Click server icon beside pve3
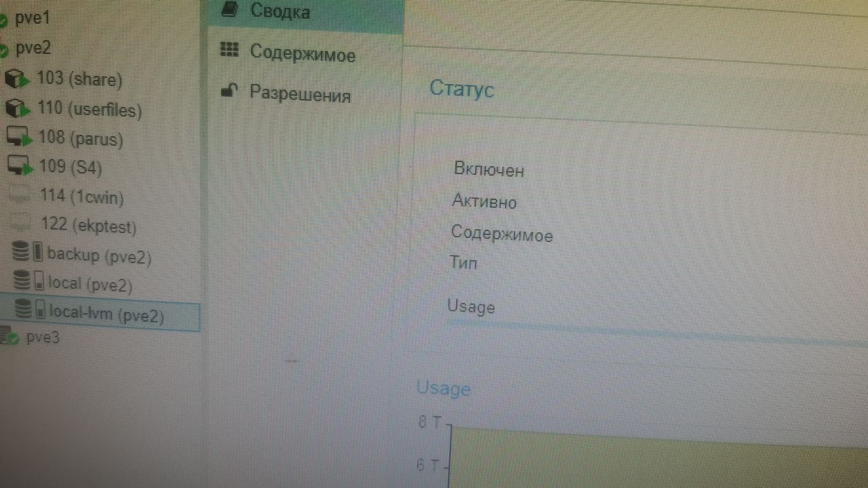This screenshot has width=868, height=488. tap(9, 336)
